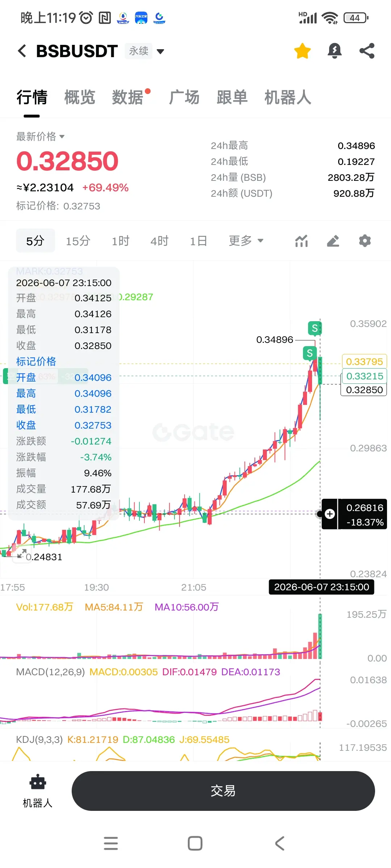Image resolution: width=391 pixels, height=868 pixels.
Task: Select the 永续 perpetual tag
Action: pyautogui.click(x=139, y=51)
